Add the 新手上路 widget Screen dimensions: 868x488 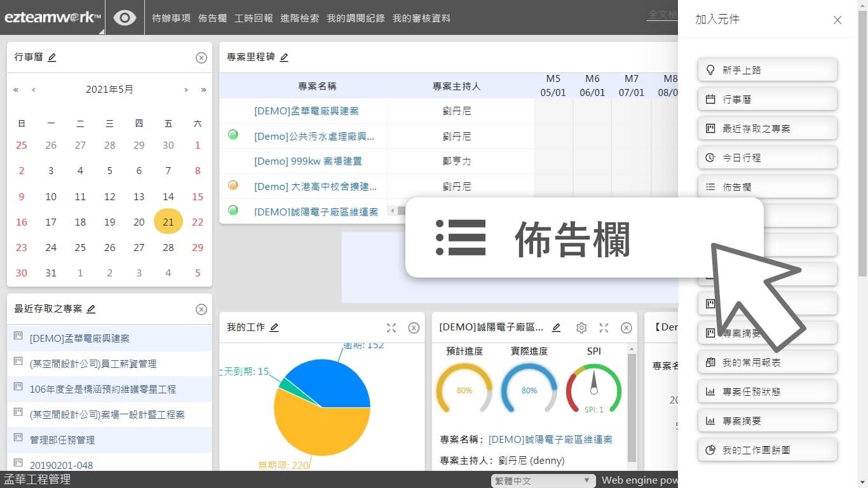click(x=767, y=70)
